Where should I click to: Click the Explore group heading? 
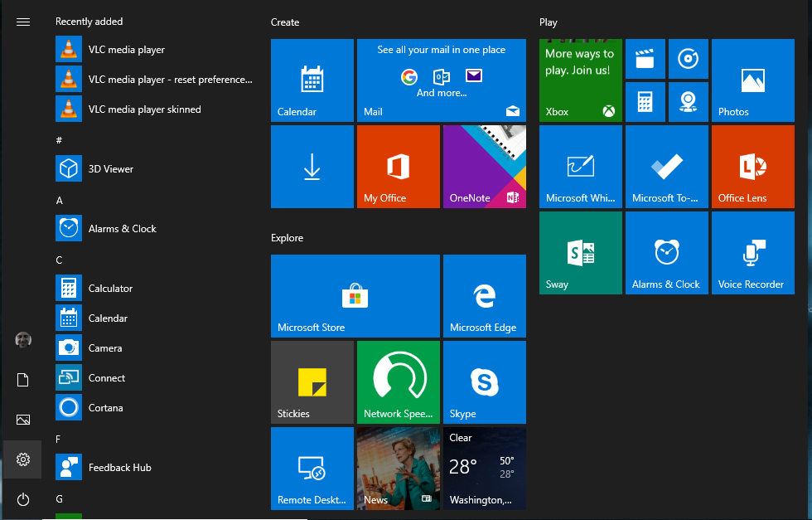(x=287, y=238)
